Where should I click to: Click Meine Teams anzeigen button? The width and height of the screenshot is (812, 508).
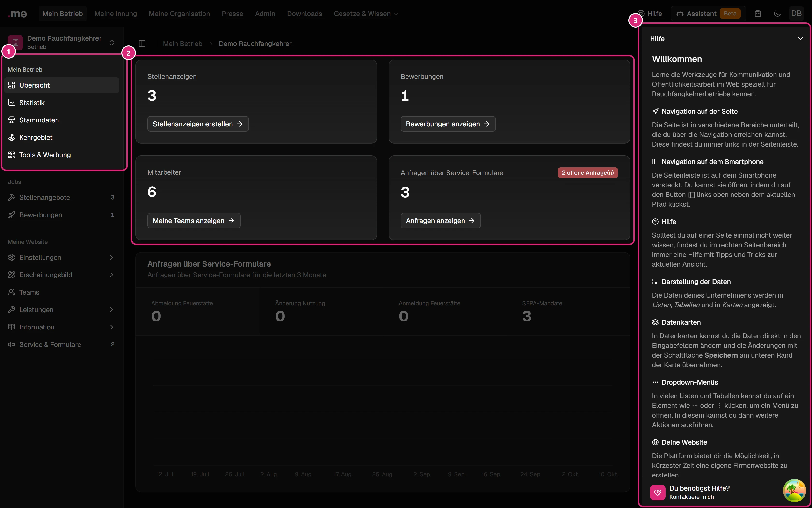[x=194, y=221]
